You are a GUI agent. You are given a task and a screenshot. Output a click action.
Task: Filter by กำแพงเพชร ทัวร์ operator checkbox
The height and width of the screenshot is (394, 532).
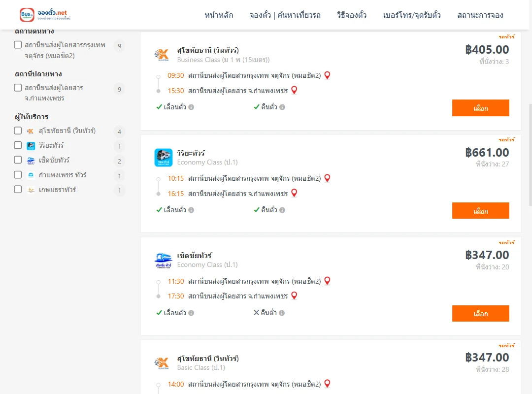pos(18,175)
